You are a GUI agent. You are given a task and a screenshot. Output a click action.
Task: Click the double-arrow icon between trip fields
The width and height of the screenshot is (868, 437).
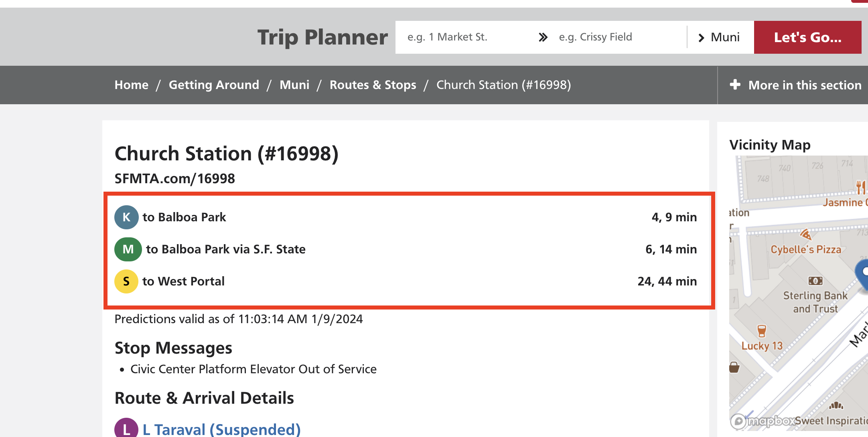[543, 37]
